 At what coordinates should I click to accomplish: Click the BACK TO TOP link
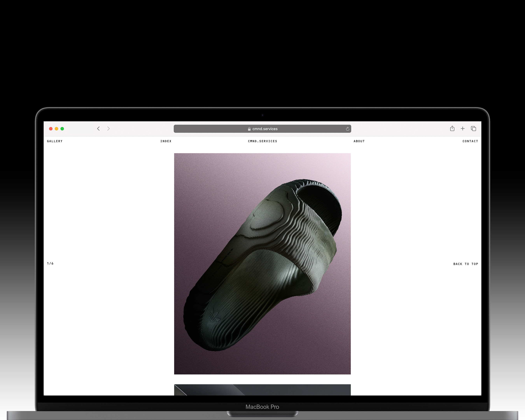coord(465,264)
